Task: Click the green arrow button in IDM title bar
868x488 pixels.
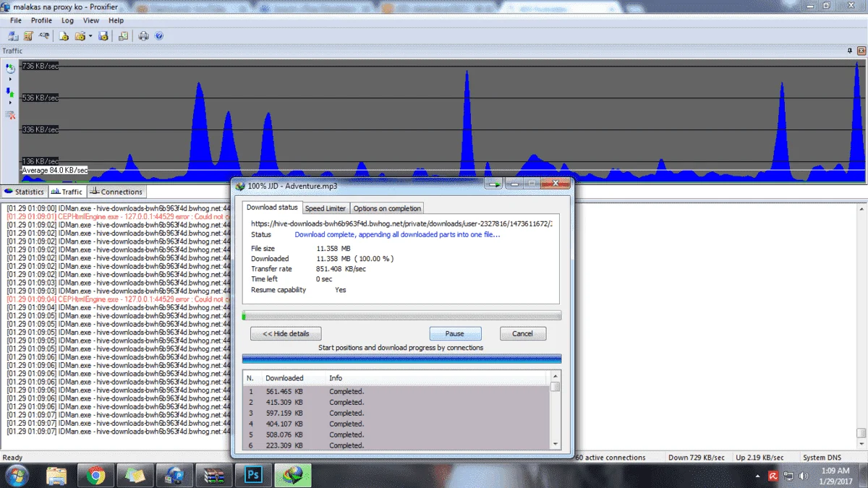Action: pyautogui.click(x=494, y=184)
